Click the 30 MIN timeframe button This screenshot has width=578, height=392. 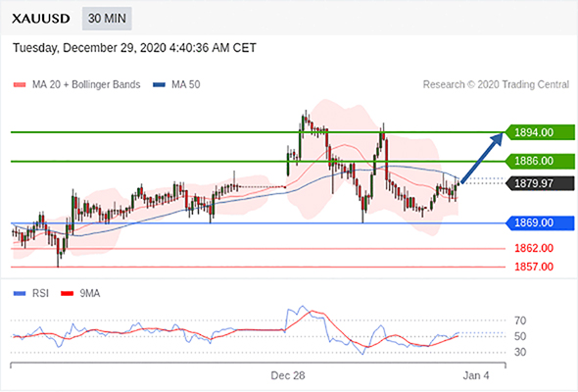tap(107, 18)
